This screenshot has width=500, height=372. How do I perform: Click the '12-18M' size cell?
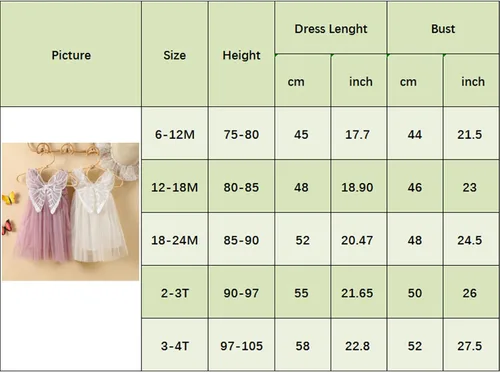pyautogui.click(x=175, y=187)
